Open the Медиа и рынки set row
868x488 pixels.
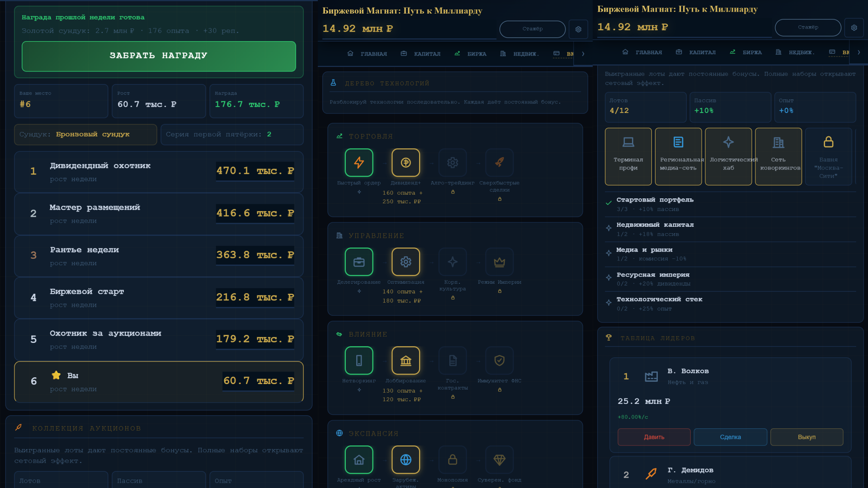(x=730, y=254)
